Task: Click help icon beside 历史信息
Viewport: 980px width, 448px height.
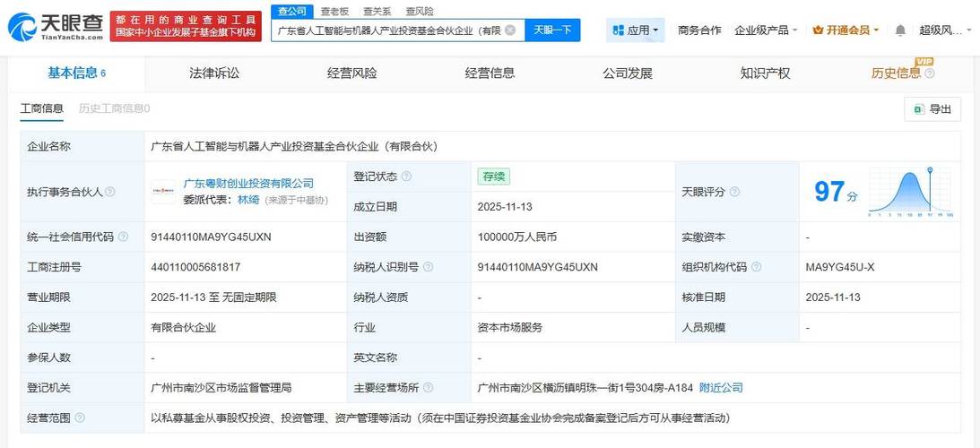Action: [x=930, y=73]
